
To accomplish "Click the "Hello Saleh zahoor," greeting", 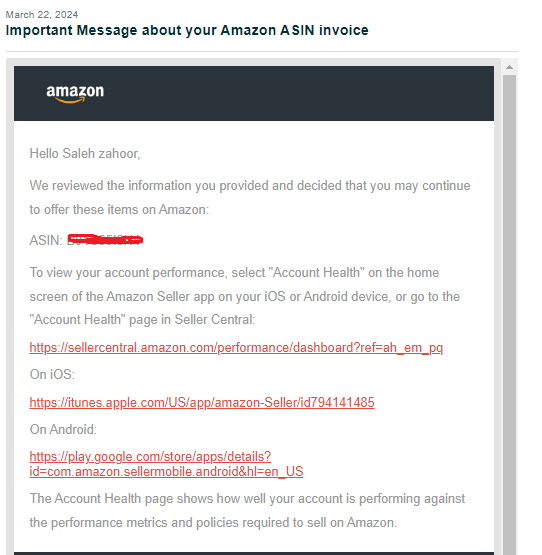I will click(85, 154).
